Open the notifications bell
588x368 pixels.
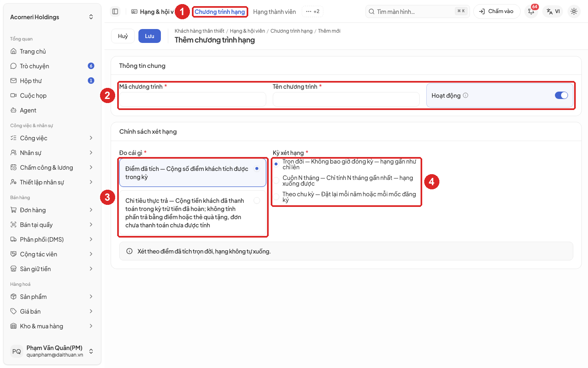pos(531,11)
